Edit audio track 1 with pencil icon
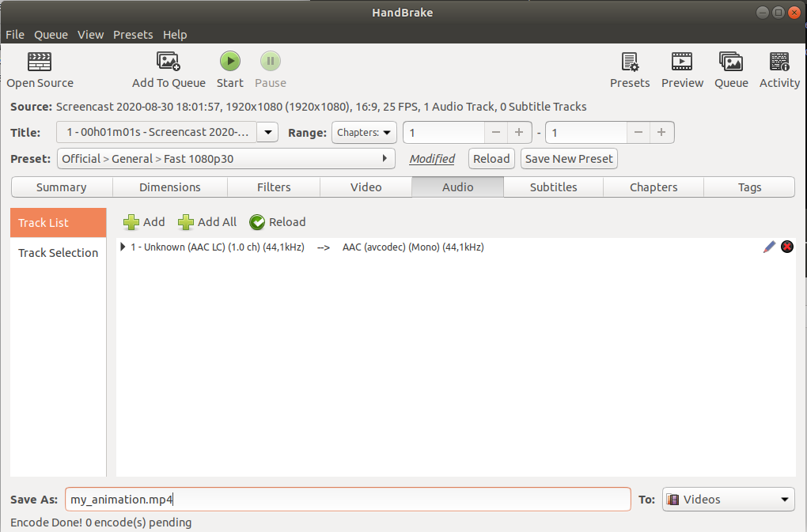Screen dimensions: 807x532 (770, 247)
